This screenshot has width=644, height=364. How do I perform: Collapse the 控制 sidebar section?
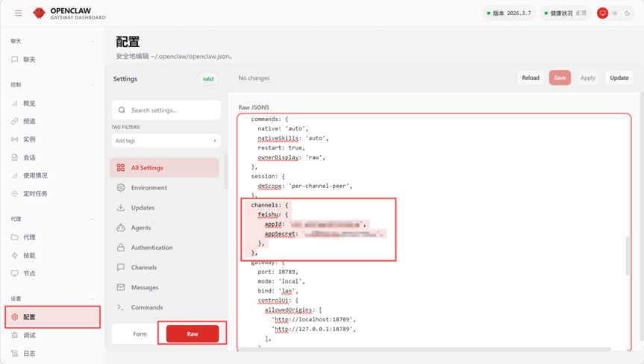pyautogui.click(x=93, y=85)
